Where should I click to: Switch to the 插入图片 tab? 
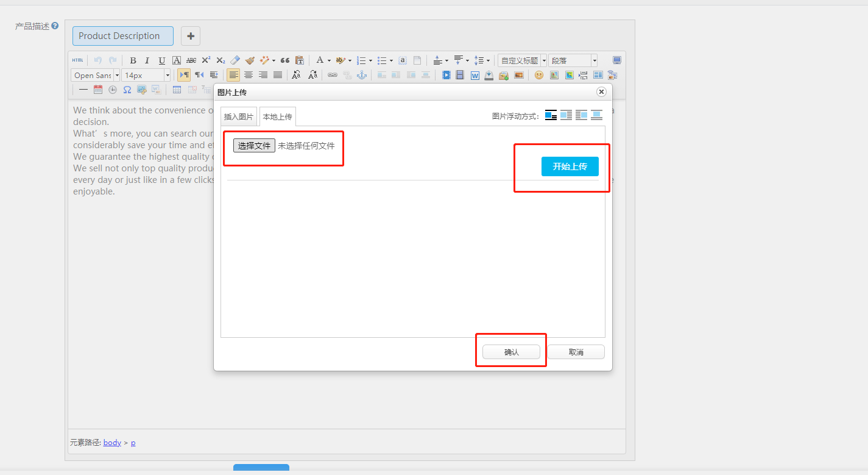point(238,116)
